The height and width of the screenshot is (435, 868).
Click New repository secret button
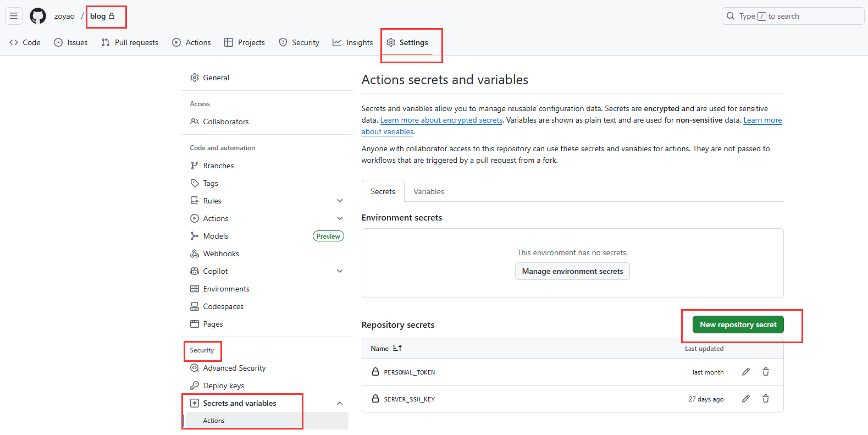pos(738,324)
